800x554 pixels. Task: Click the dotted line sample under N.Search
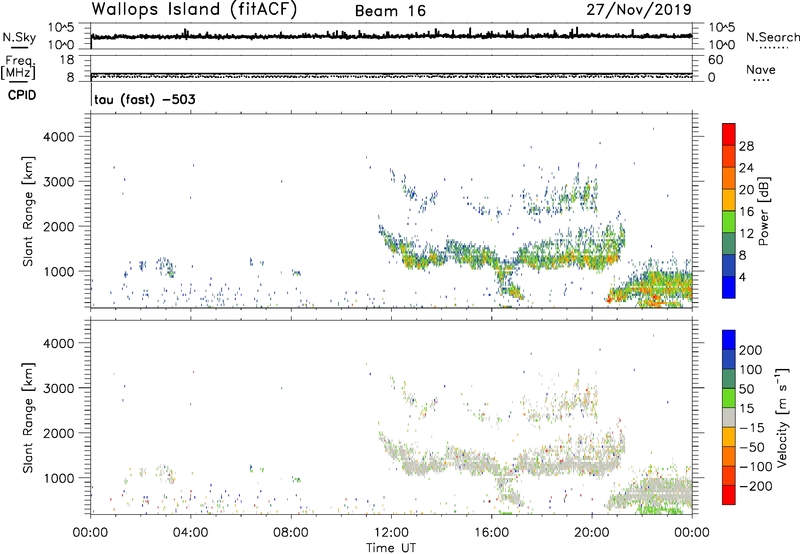[x=774, y=47]
